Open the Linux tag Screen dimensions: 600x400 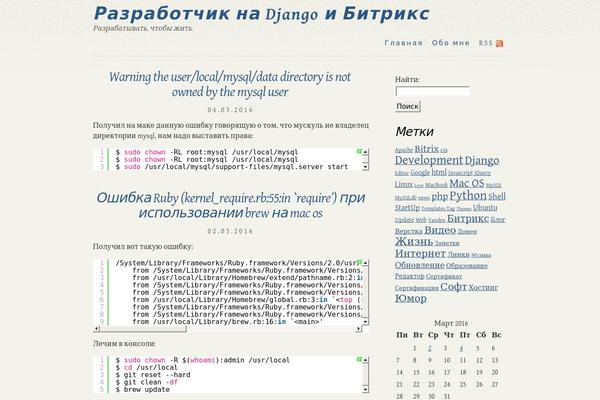click(x=404, y=184)
